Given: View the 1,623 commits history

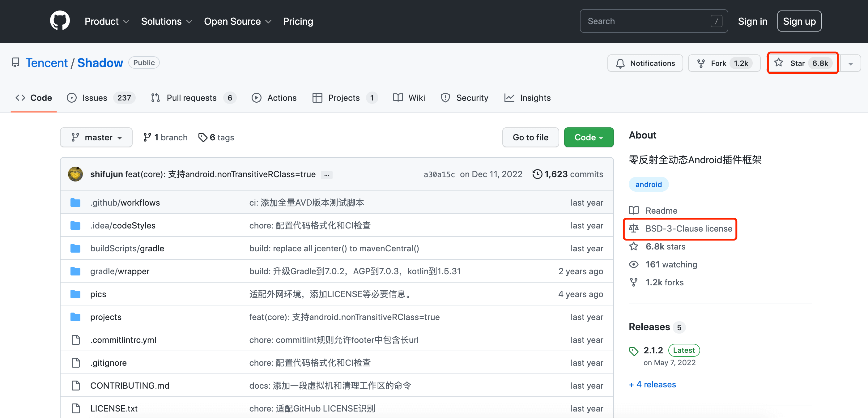Looking at the screenshot, I should [568, 174].
